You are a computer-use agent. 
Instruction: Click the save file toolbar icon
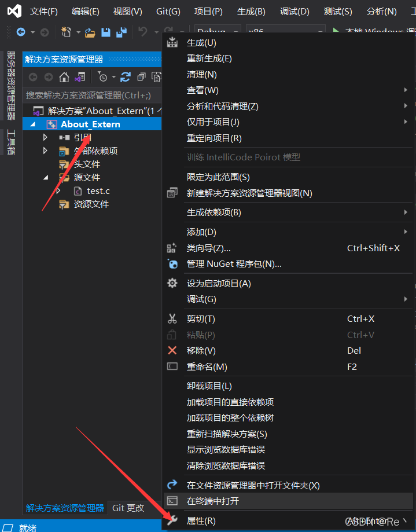tap(106, 32)
